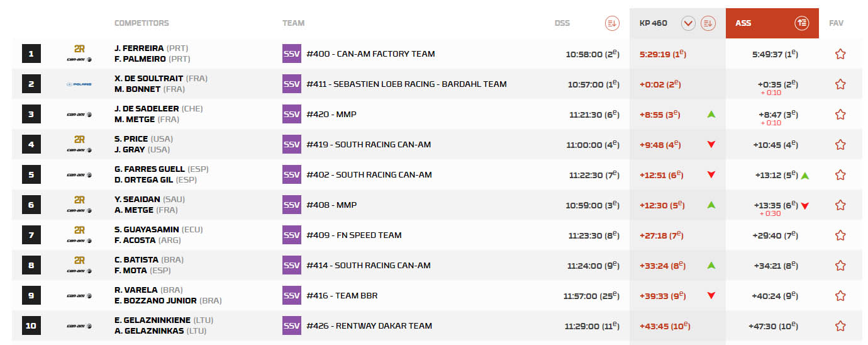Favorite J. Ferreira's crew with the star

click(840, 54)
